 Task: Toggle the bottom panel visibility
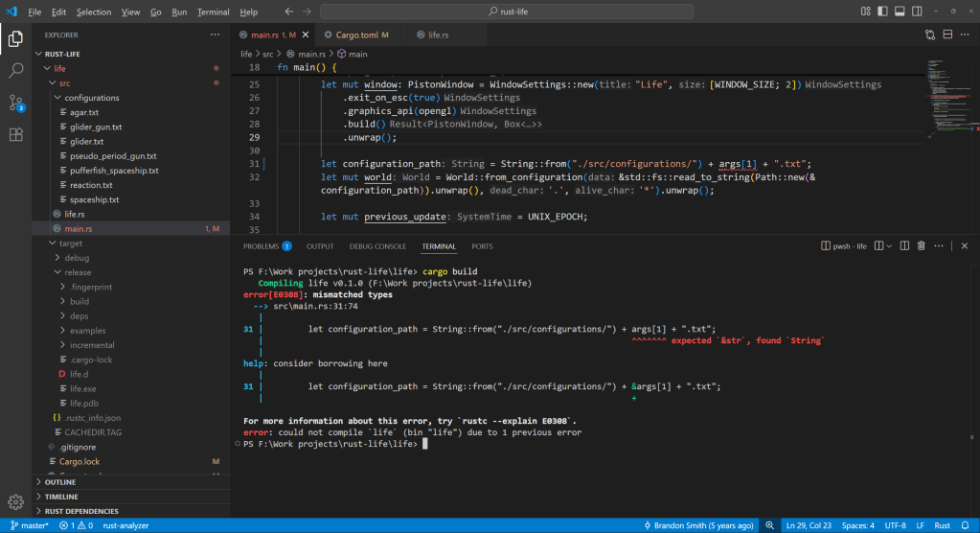900,12
